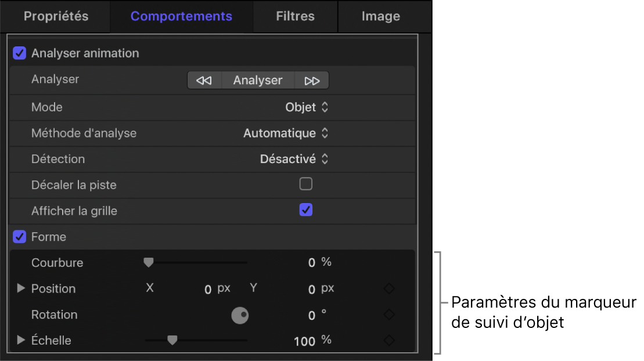Click the Rotation keyframe diamond icon
Screen dimensions: 644x361
tap(389, 315)
